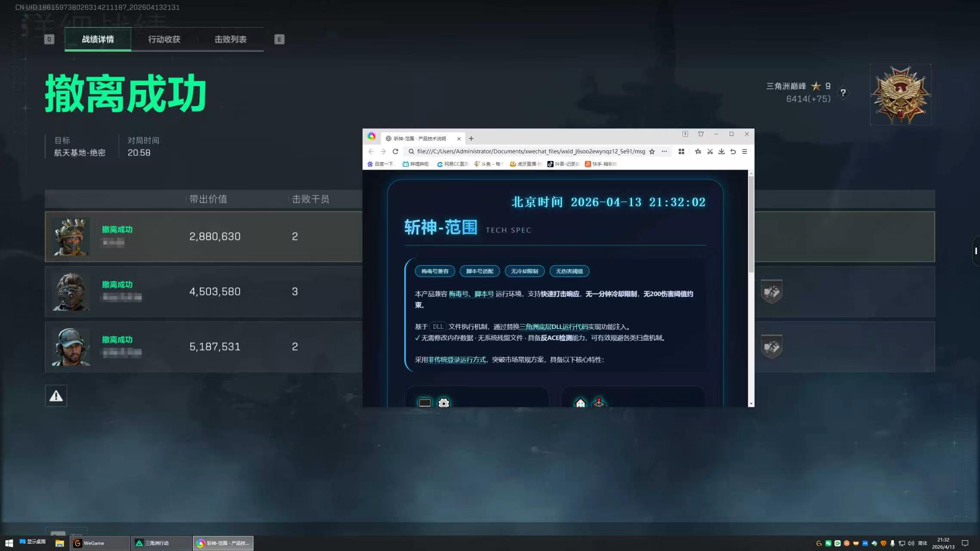Open the browser downloads icon

click(721, 152)
